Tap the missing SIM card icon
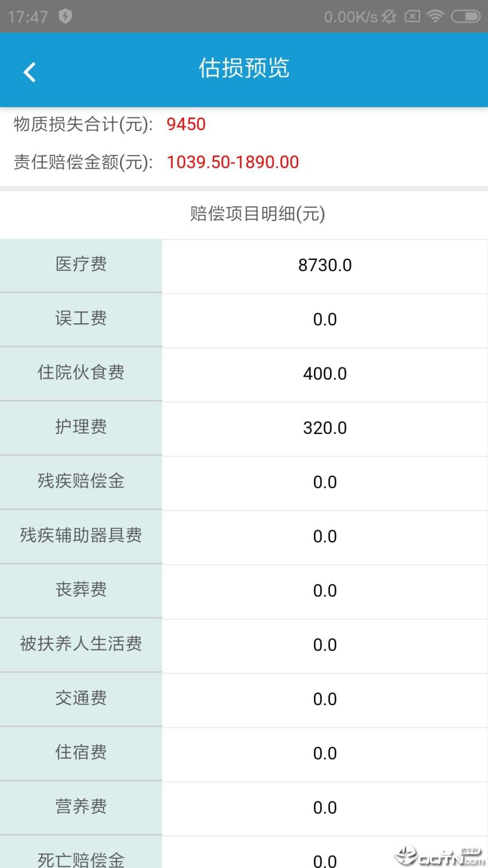 pos(413,17)
